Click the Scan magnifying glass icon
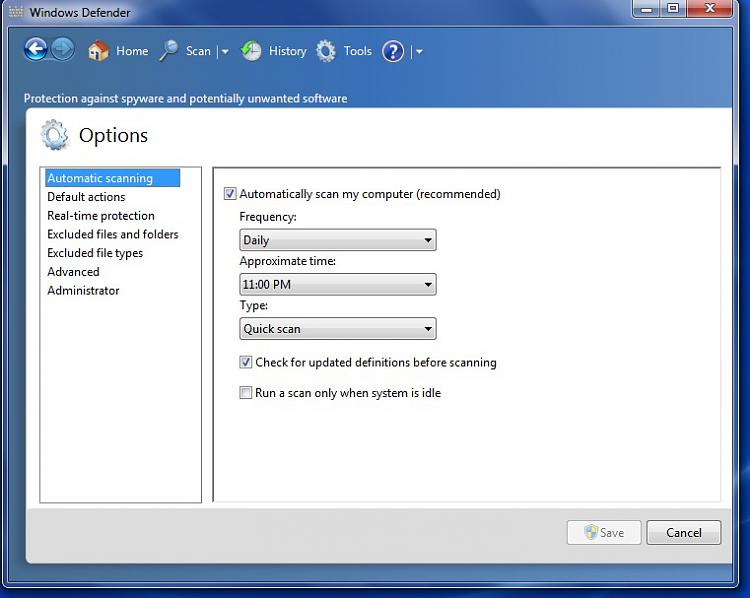 tap(168, 51)
